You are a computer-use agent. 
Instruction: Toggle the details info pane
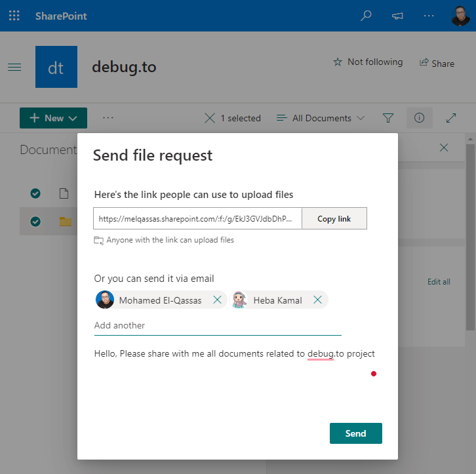[x=419, y=118]
